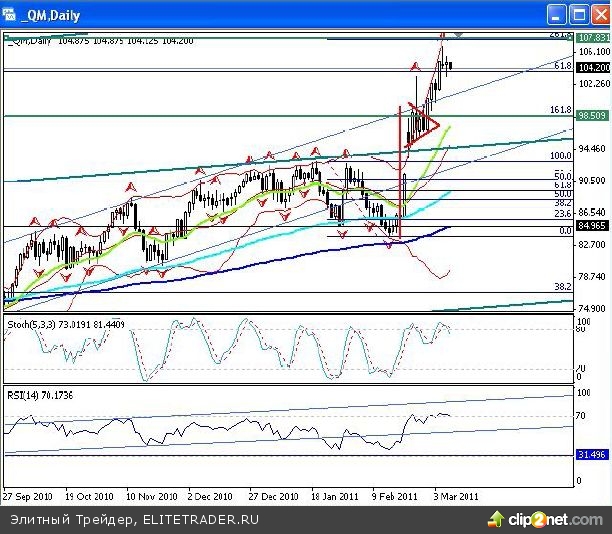The width and height of the screenshot is (612, 534).
Task: Select the red vertical line on chart
Action: 401,170
